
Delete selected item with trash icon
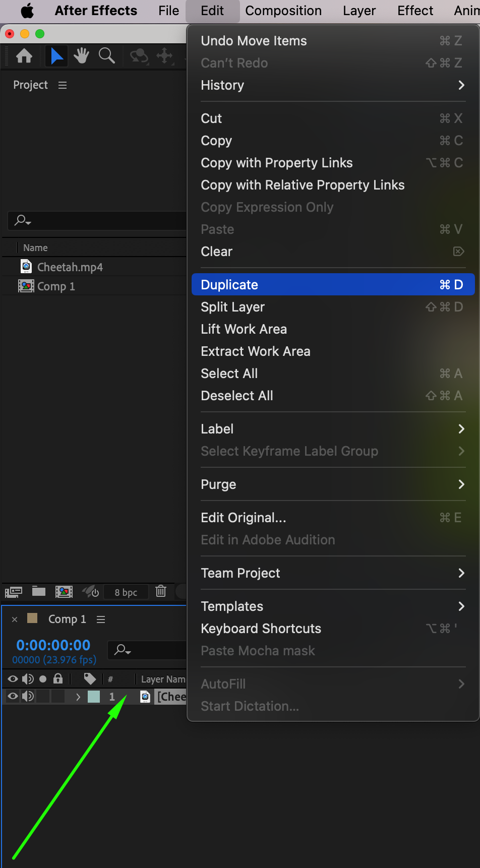point(161,591)
